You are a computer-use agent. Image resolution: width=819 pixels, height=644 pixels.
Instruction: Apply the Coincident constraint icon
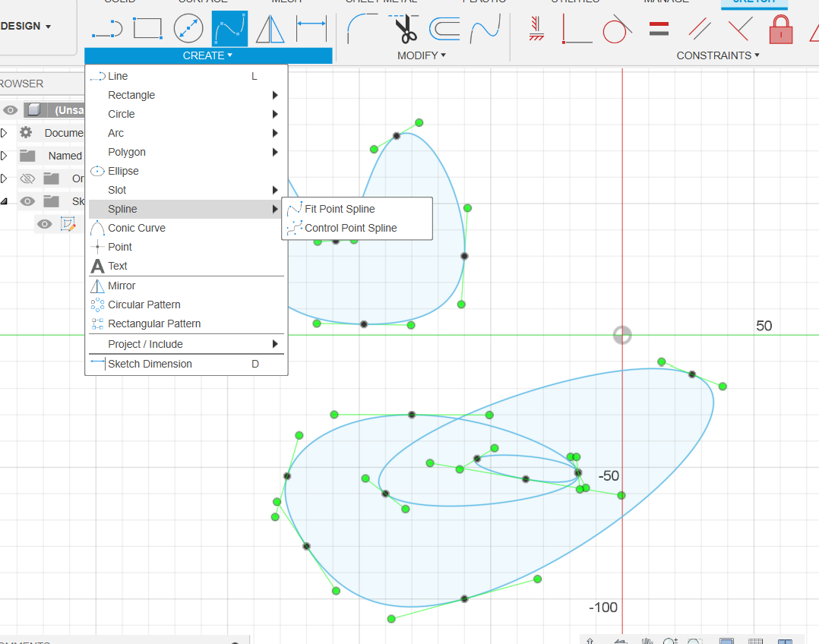click(x=577, y=29)
